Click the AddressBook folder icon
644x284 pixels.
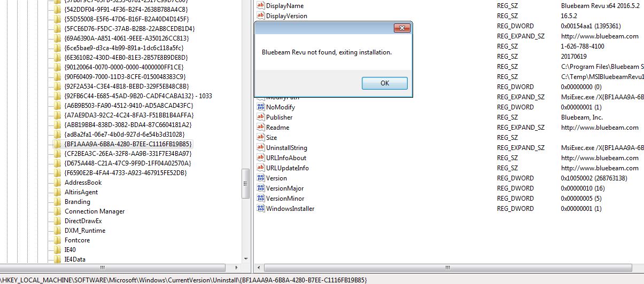tap(58, 182)
